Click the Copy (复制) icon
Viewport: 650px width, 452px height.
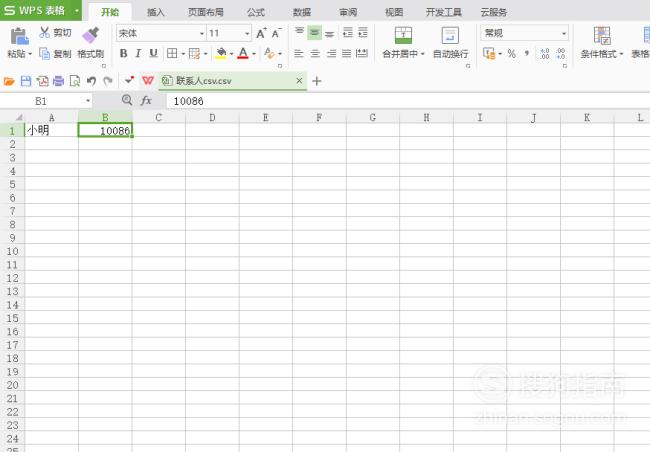44,53
